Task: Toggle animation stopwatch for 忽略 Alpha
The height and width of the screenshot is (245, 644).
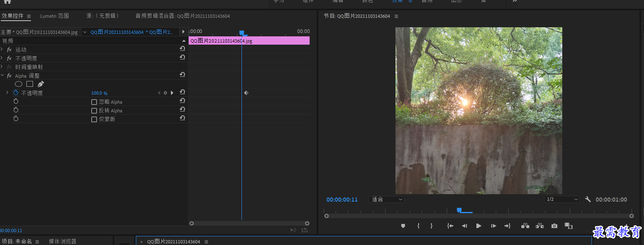Action: tap(16, 101)
